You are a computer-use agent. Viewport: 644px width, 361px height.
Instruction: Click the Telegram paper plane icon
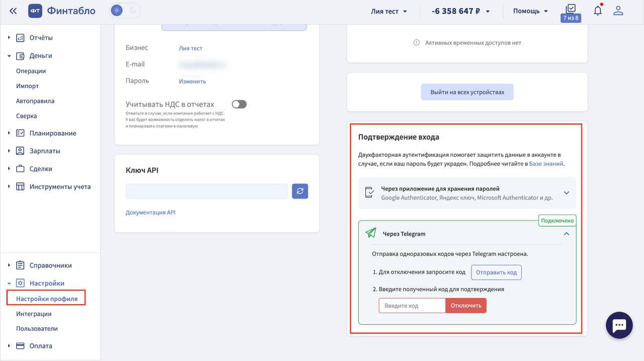pyautogui.click(x=371, y=233)
